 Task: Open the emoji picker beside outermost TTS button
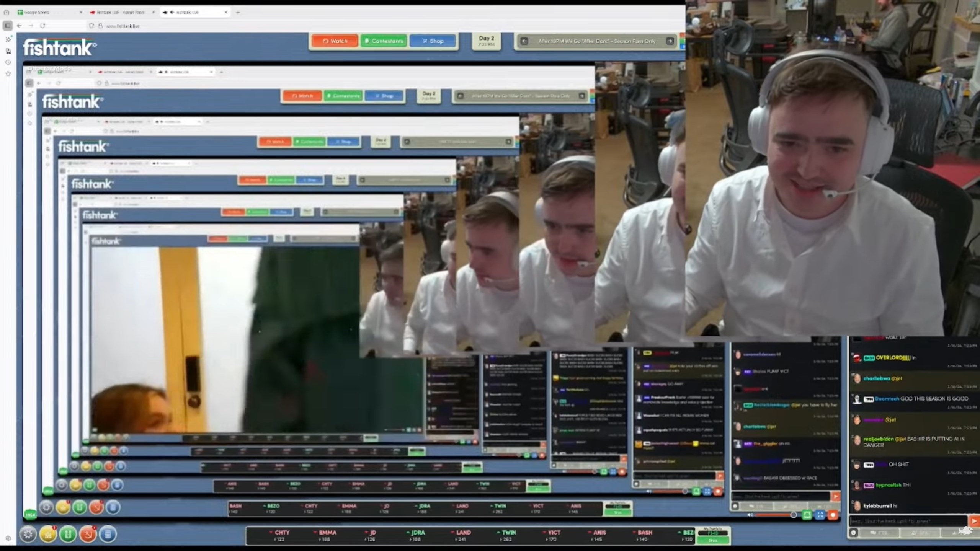tap(854, 533)
